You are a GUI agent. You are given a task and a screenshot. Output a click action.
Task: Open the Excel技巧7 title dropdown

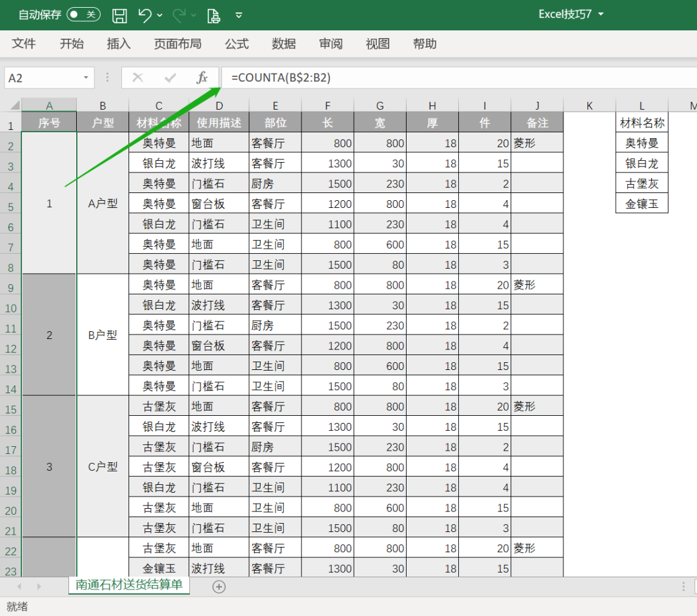pyautogui.click(x=601, y=14)
